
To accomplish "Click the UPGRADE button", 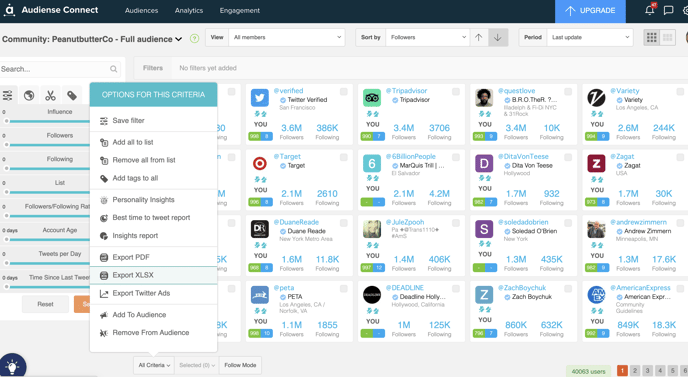I will (590, 11).
